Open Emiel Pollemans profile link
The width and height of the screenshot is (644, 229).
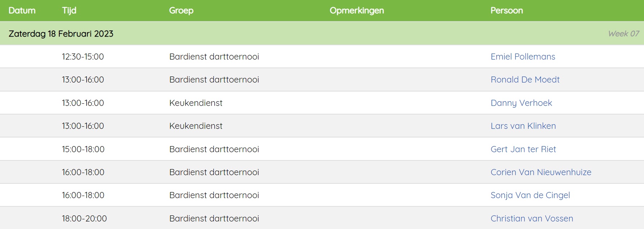click(x=523, y=57)
